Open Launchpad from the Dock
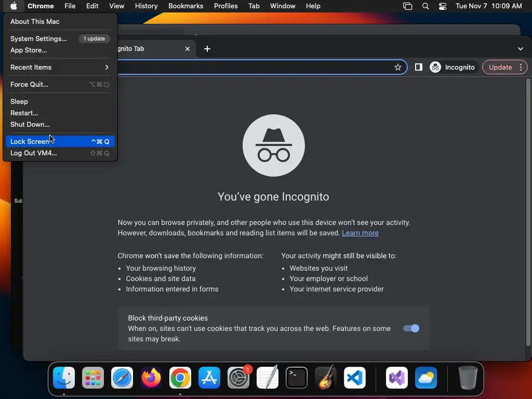This screenshot has height=399, width=532. [x=93, y=378]
